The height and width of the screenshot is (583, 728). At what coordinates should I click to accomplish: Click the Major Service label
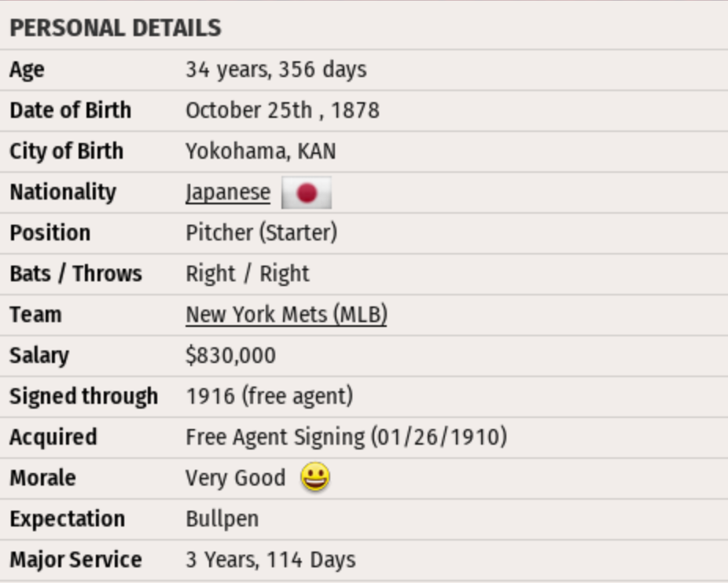pyautogui.click(x=75, y=560)
